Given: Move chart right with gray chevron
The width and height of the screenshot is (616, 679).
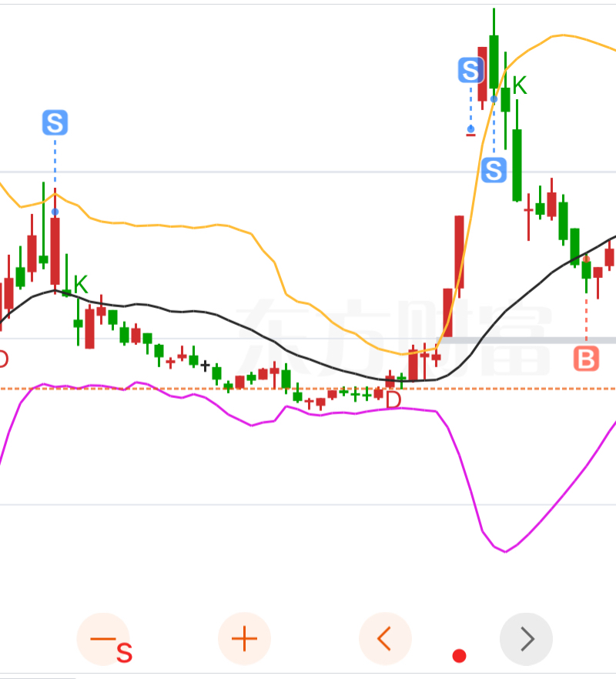Looking at the screenshot, I should click(x=527, y=639).
